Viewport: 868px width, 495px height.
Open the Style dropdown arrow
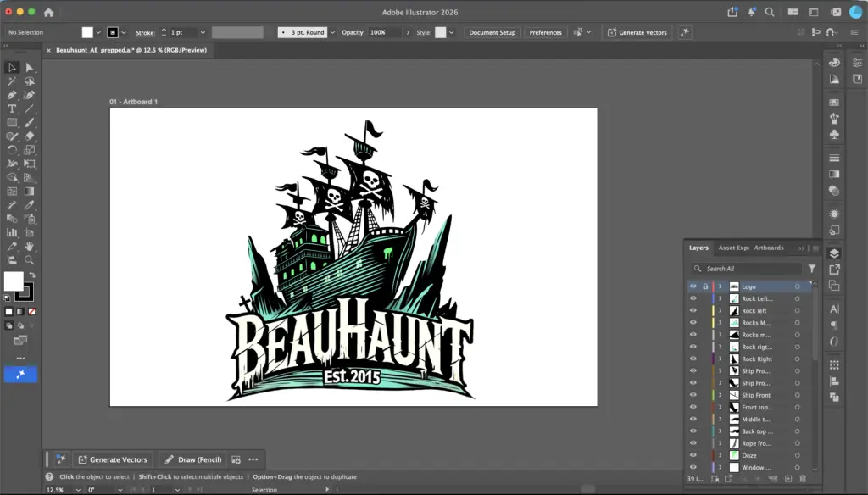click(452, 33)
